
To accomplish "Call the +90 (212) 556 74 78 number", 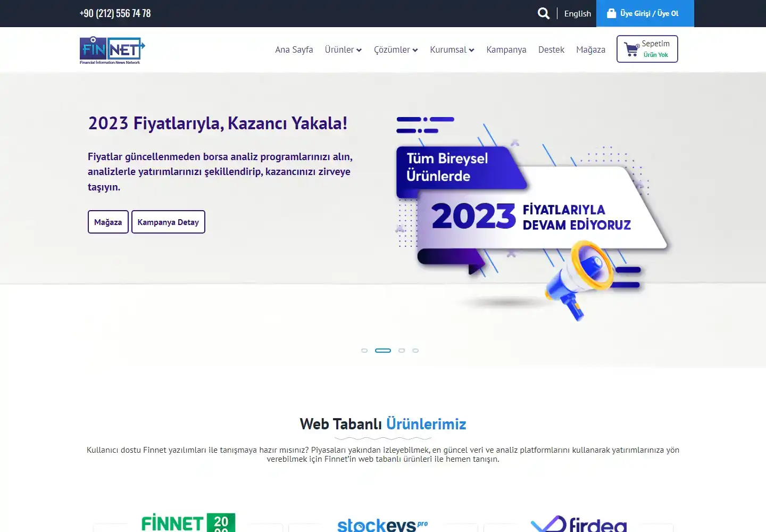I will (115, 13).
